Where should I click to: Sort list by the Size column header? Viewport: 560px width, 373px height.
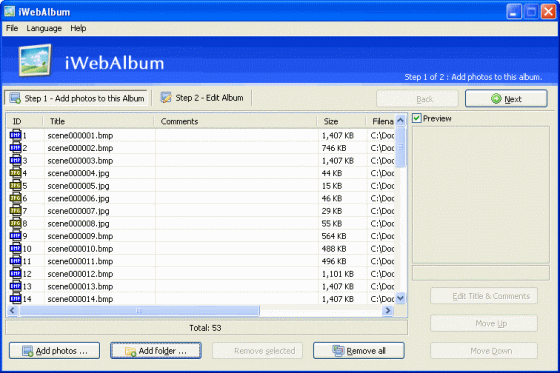point(342,121)
